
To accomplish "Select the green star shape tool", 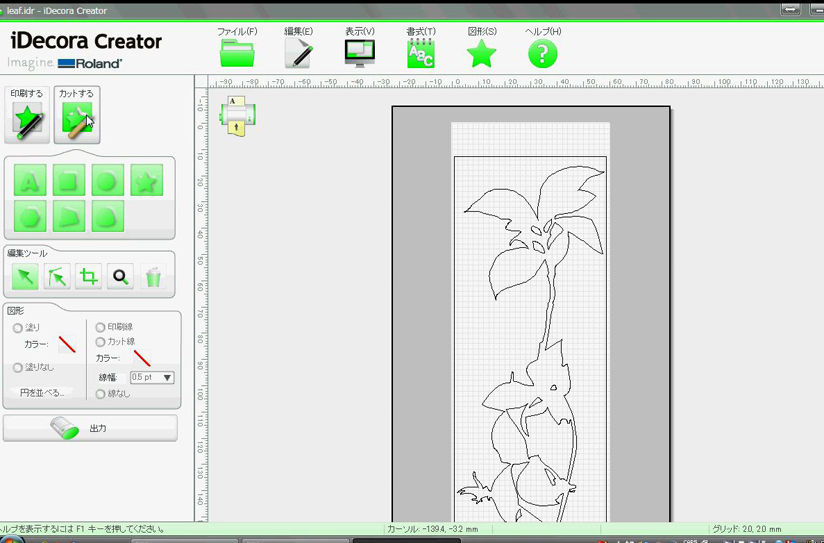I will click(x=146, y=181).
